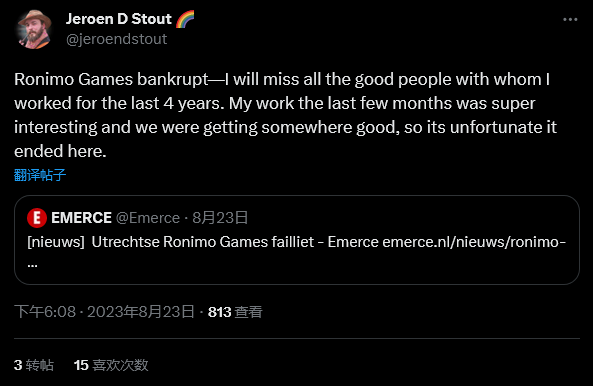593x386 pixels.
Task: Select the Utrechtse Ronimo Games failliet headline
Action: (x=203, y=242)
